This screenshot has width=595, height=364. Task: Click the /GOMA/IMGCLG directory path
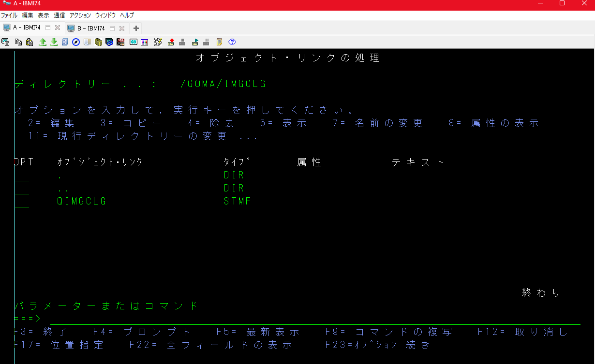[x=223, y=84]
